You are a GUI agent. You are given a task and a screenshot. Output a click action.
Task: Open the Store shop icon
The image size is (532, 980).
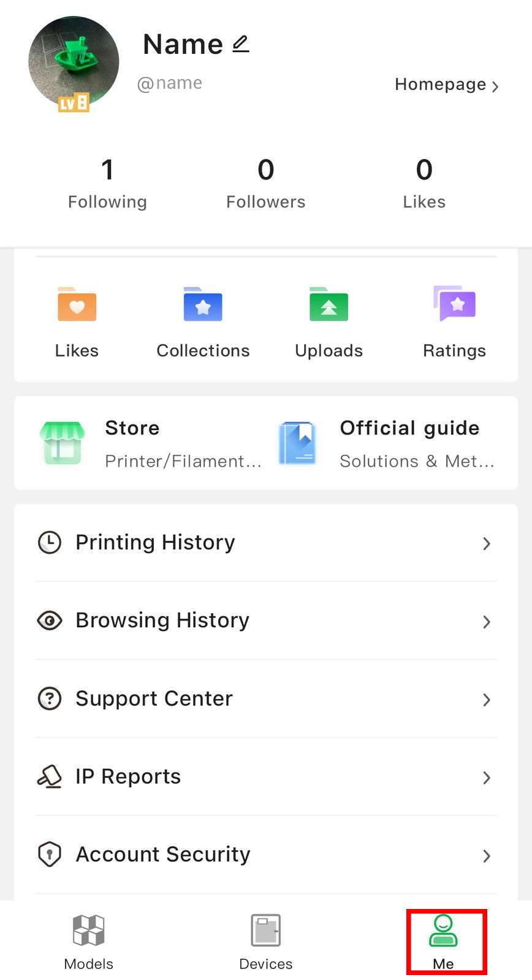tap(62, 443)
